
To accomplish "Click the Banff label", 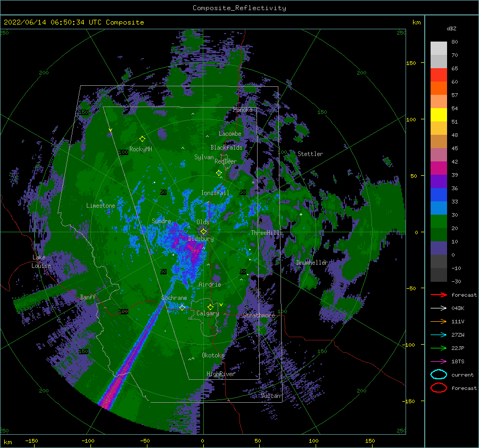I will [x=88, y=297].
